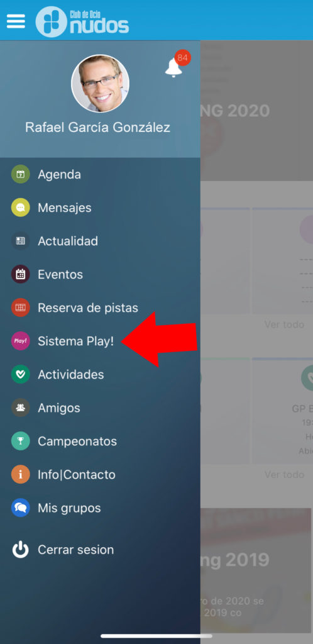
Task: Tap the Campeonatos trophy icon
Action: pos(20,441)
